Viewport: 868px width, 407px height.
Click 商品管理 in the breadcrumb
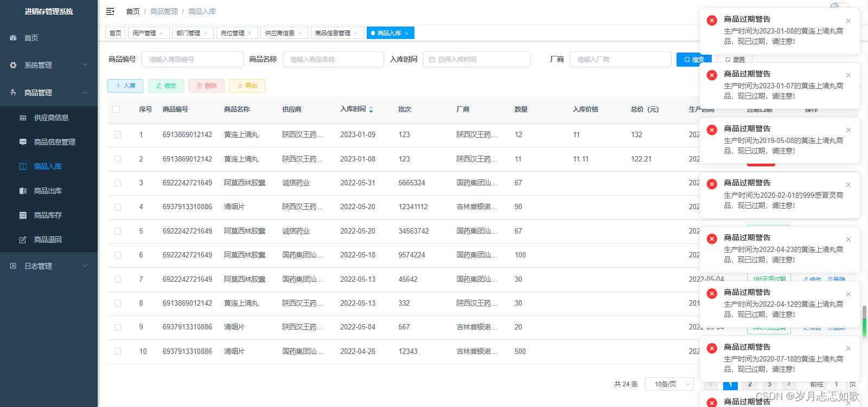164,11
